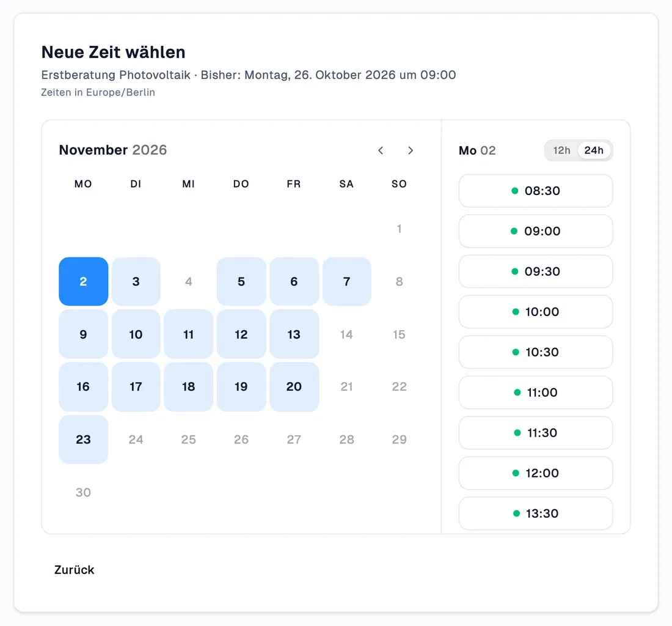
Task: Pick the 13:30 time slot
Action: pos(536,514)
